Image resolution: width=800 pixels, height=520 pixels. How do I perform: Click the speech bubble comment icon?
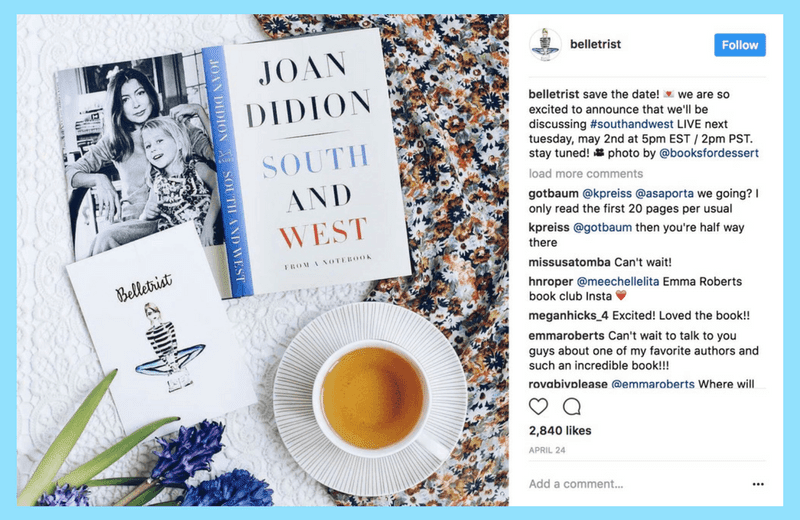[571, 406]
